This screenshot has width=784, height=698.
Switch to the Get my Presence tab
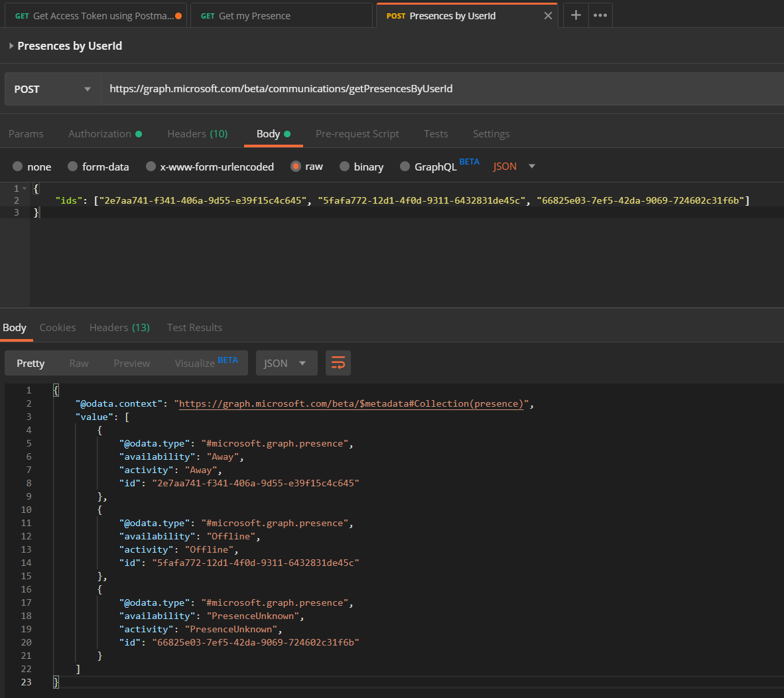click(x=255, y=16)
